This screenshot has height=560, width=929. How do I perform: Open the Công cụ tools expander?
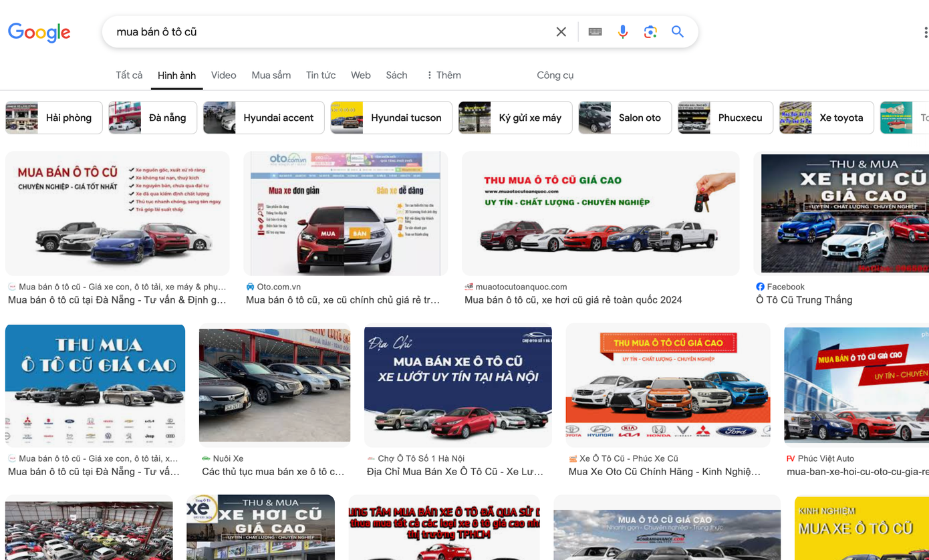tap(555, 76)
